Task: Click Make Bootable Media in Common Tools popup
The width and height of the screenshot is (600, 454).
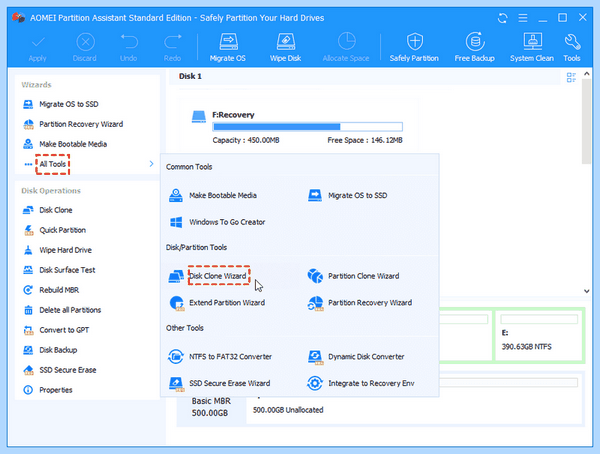Action: pyautogui.click(x=223, y=195)
